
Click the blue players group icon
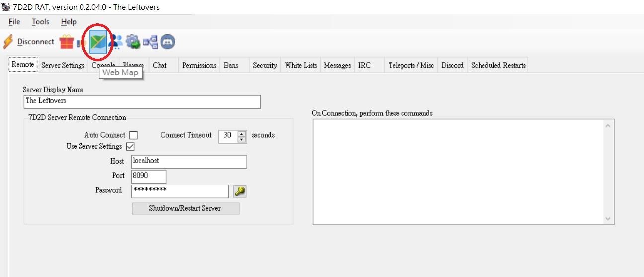(115, 42)
